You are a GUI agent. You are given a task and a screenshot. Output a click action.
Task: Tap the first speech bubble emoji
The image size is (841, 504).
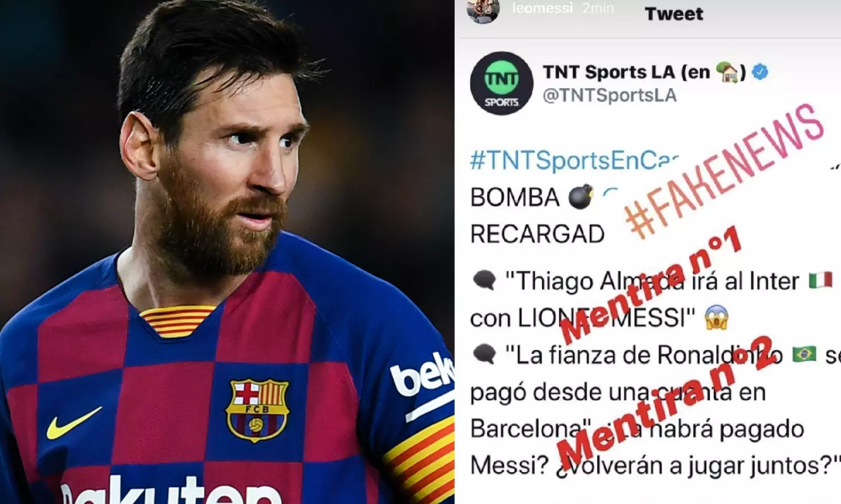[x=484, y=280]
